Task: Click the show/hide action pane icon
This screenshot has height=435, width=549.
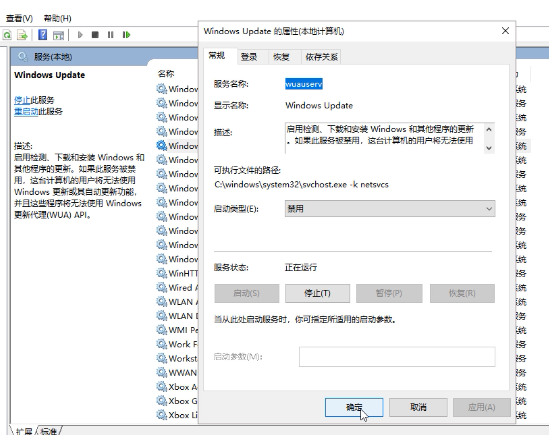Action: coord(58,35)
